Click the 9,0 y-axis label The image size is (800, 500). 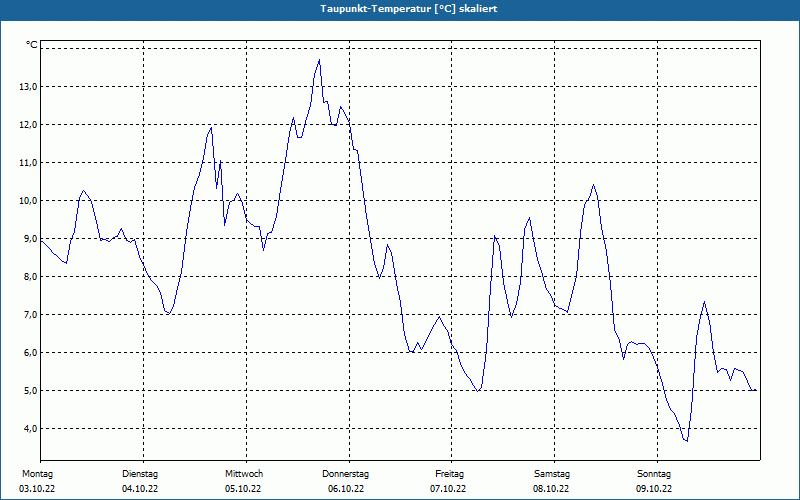coord(31,239)
